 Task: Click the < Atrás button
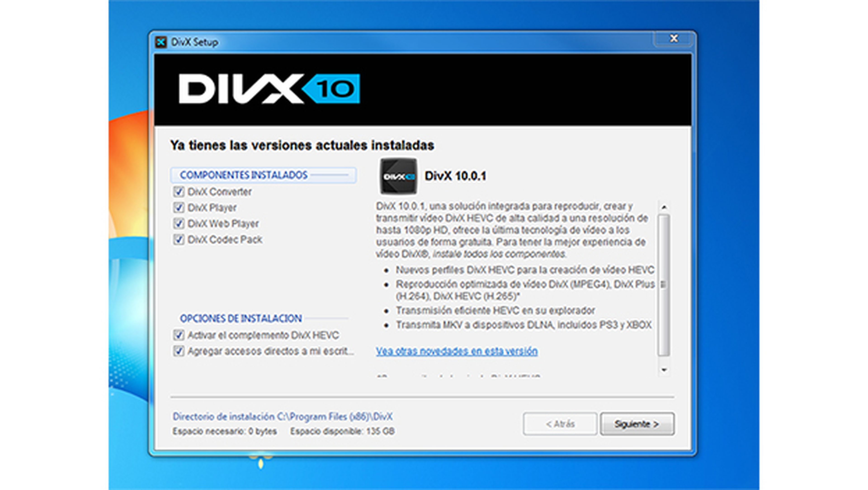click(x=560, y=424)
